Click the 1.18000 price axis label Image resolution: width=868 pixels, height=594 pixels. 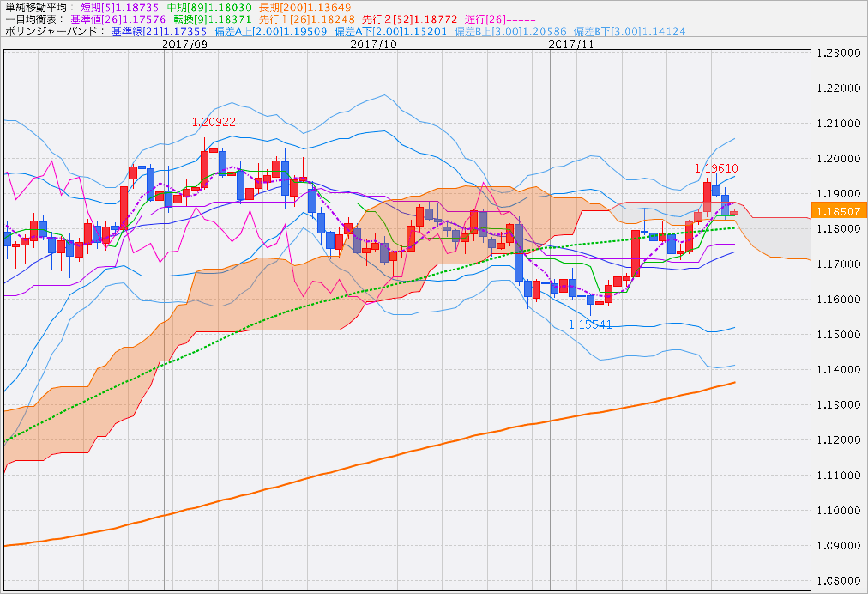point(838,229)
